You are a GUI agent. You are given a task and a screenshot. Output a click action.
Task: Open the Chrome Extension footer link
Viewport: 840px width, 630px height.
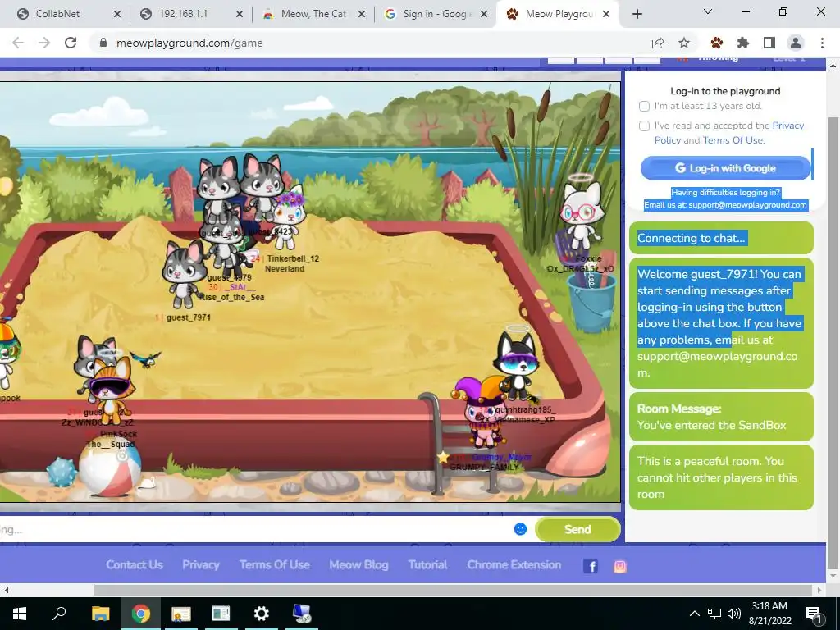(514, 564)
